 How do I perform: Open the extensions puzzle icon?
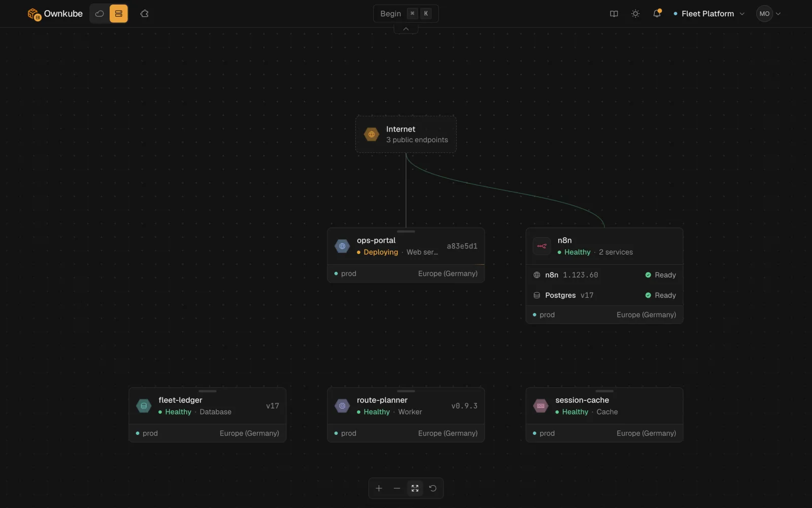pyautogui.click(x=145, y=14)
